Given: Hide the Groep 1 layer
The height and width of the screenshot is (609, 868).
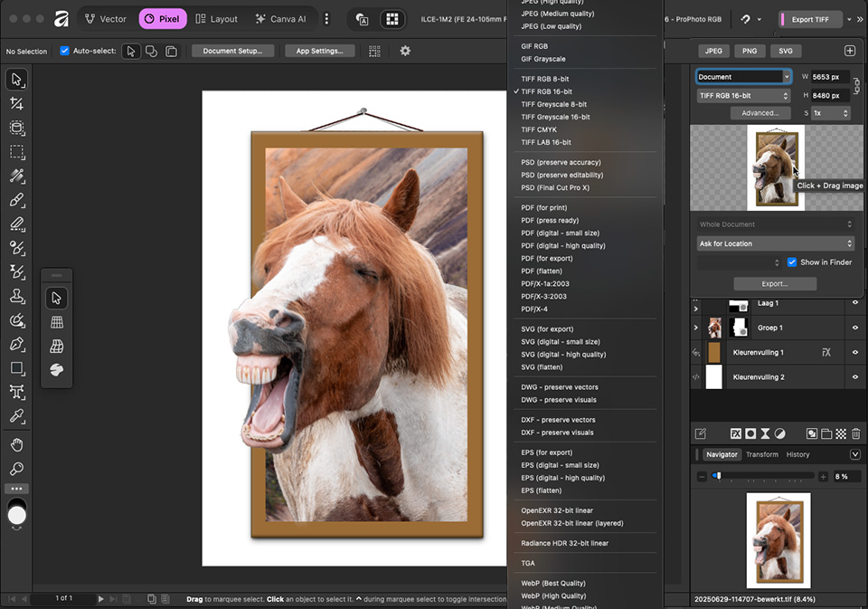Looking at the screenshot, I should tap(855, 328).
